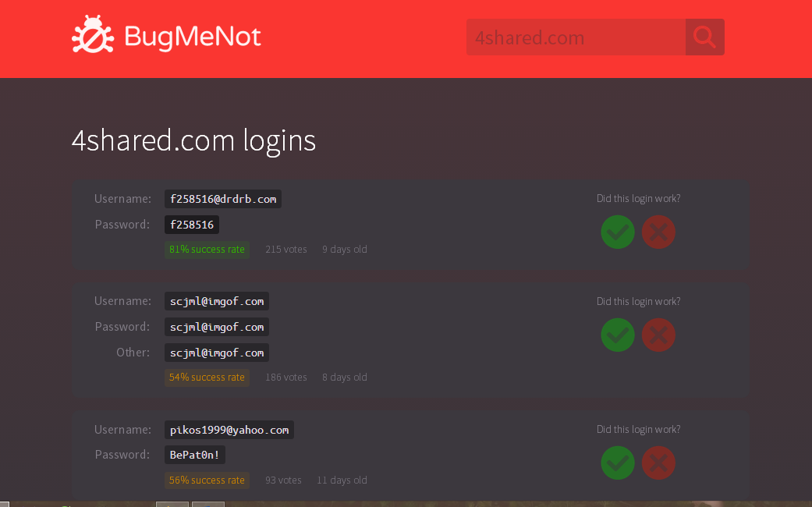Viewport: 812px width, 507px height.
Task: Select username pikos1999@yahoo.com
Action: click(229, 430)
